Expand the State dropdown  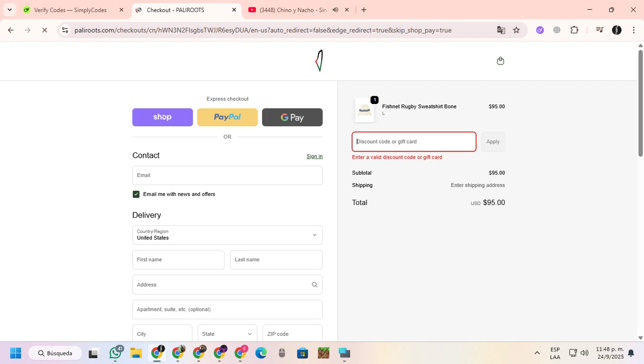click(x=228, y=334)
